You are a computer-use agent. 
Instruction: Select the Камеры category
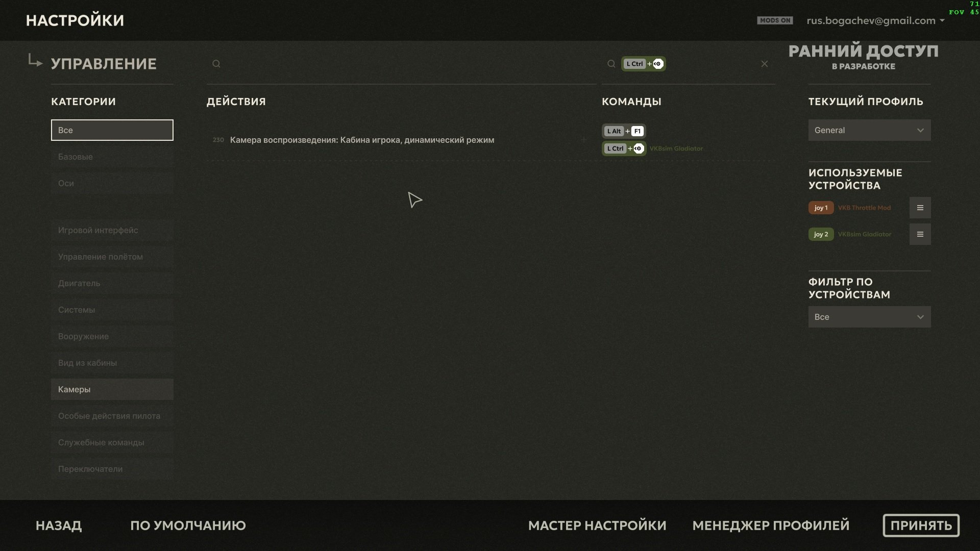pos(112,389)
